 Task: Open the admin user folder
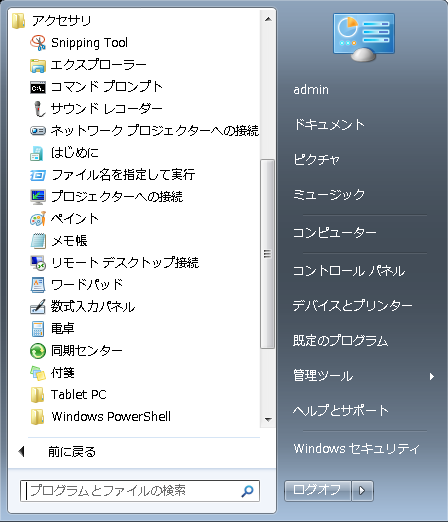coord(311,90)
